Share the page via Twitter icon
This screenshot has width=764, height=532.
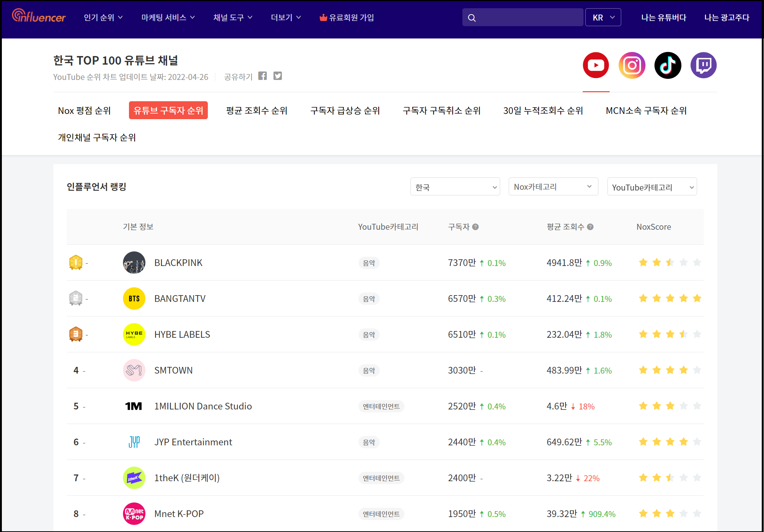click(277, 76)
